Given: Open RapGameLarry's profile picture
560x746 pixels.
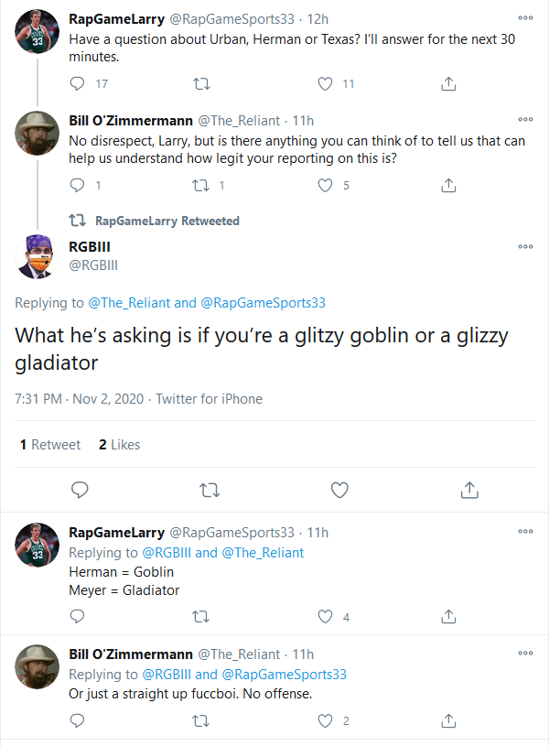Looking at the screenshot, I should pyautogui.click(x=37, y=30).
